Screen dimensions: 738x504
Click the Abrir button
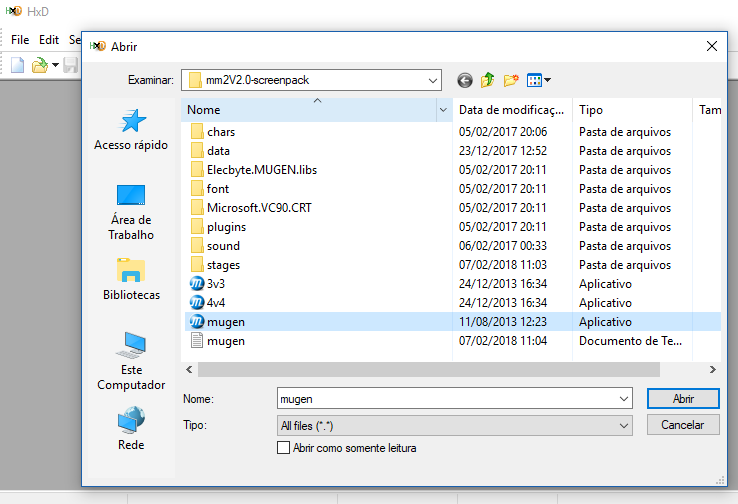pyautogui.click(x=683, y=399)
